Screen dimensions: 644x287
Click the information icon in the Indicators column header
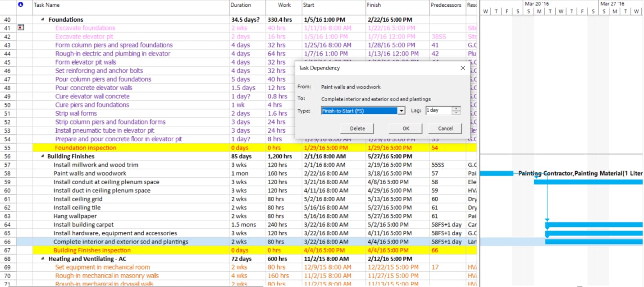[x=20, y=5]
